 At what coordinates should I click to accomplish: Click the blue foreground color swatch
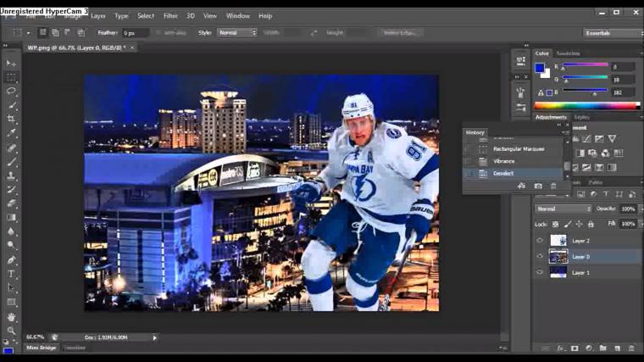click(x=540, y=68)
